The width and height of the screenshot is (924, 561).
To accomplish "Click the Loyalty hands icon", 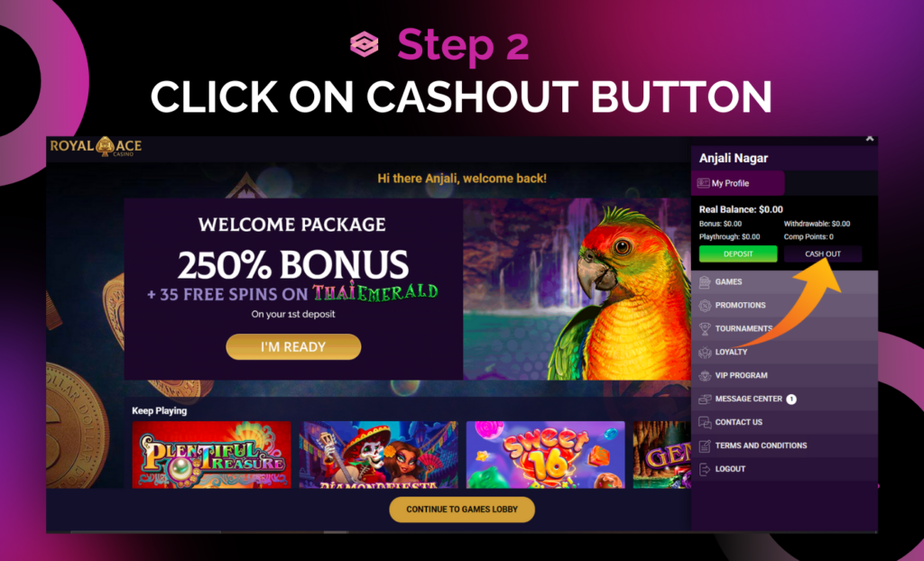I will point(705,353).
